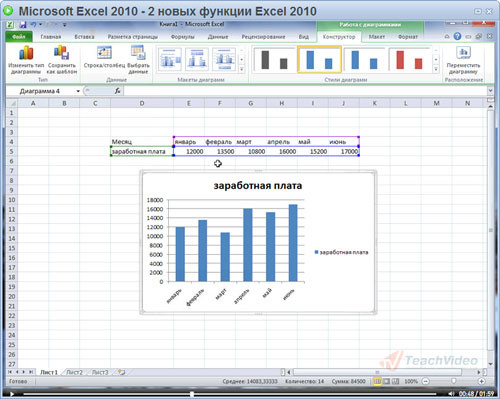500x399 pixels.
Task: Switch to the Макет tab
Action: (377, 37)
